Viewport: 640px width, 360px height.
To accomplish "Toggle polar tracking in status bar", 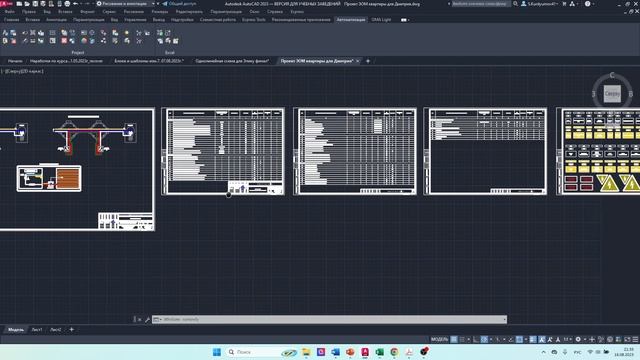I will pyautogui.click(x=484, y=339).
